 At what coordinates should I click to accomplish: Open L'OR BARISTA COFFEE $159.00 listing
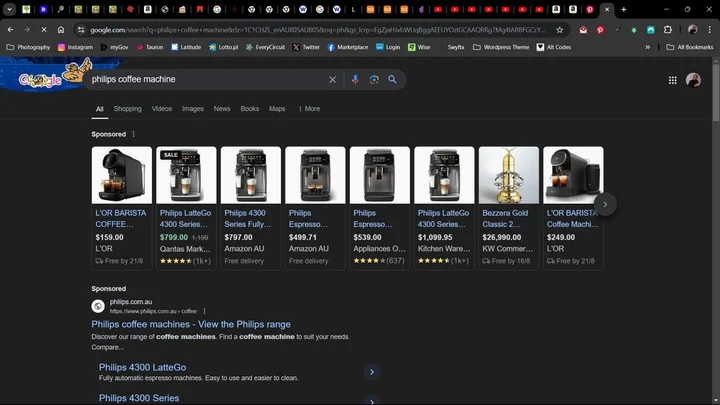pyautogui.click(x=122, y=208)
